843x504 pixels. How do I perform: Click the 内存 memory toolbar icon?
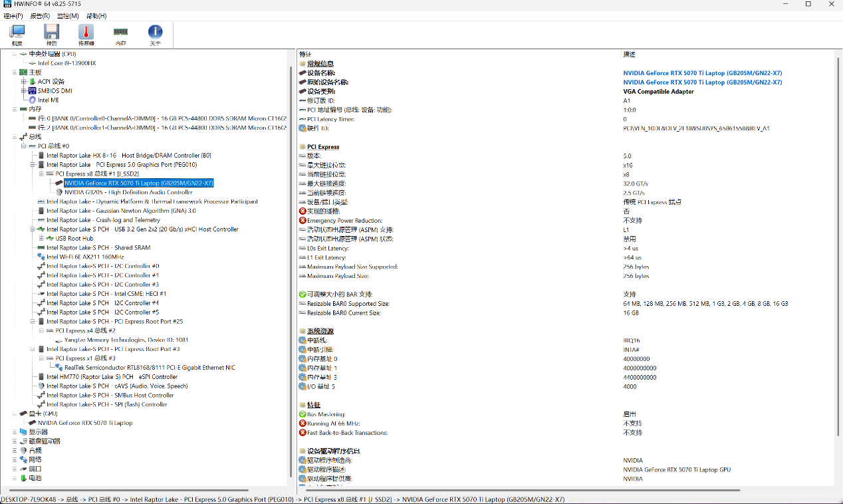pos(120,35)
